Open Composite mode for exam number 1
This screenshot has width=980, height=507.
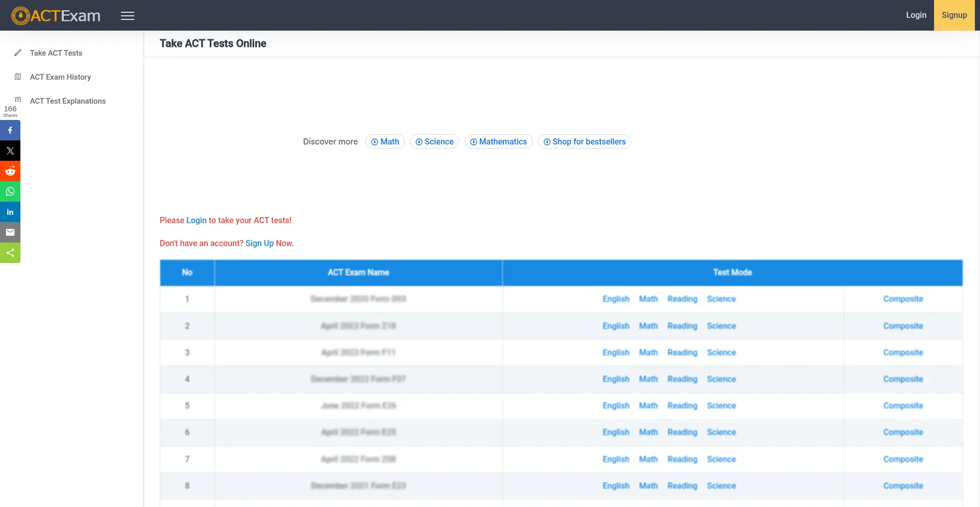coord(903,299)
